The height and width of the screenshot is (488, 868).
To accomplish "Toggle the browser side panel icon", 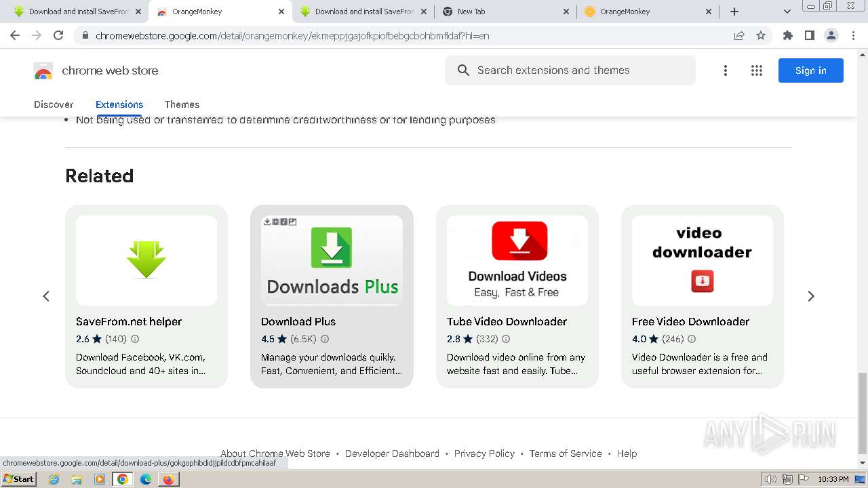I will (x=810, y=35).
